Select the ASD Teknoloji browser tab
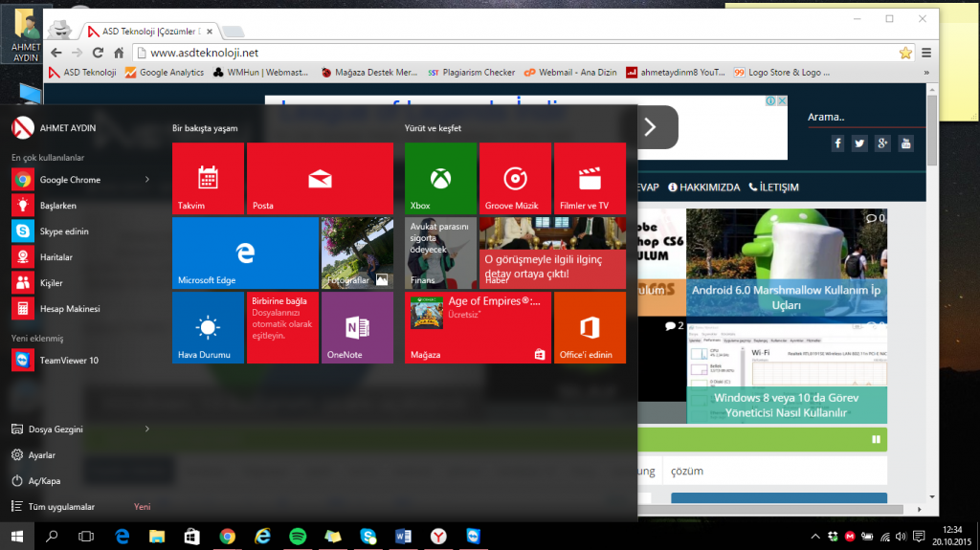The width and height of the screenshot is (980, 550). (x=150, y=32)
